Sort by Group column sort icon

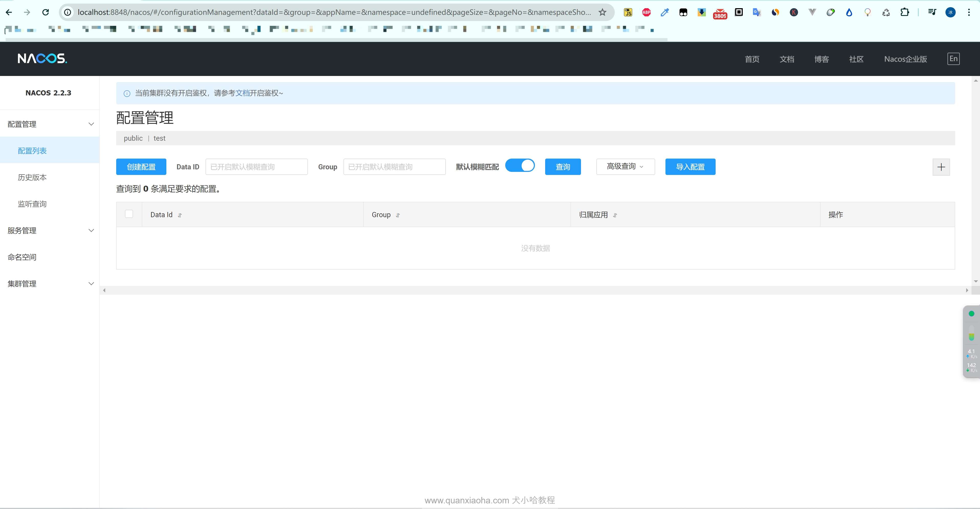(397, 215)
